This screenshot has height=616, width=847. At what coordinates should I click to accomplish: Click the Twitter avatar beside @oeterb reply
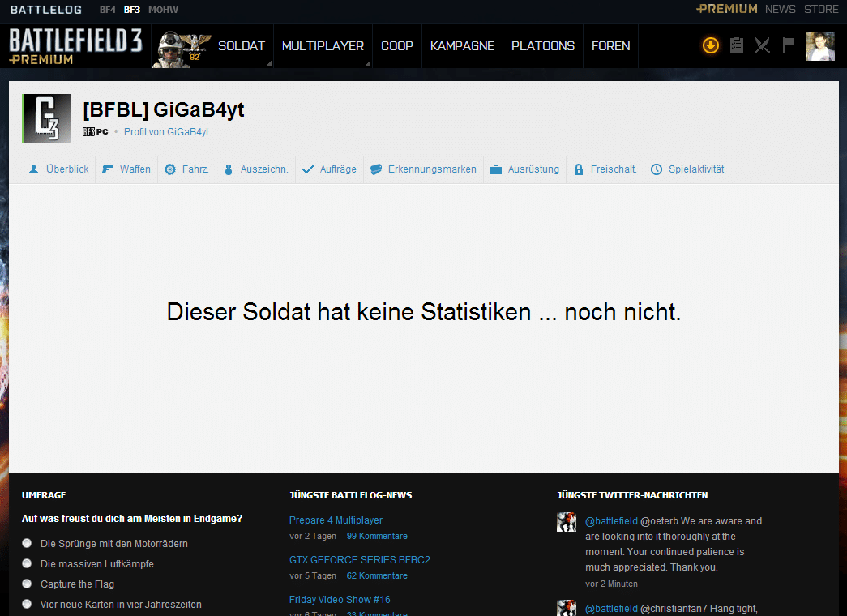[566, 522]
